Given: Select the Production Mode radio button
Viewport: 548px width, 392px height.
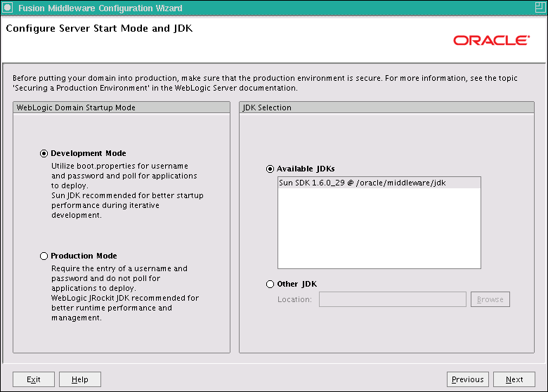Looking at the screenshot, I should tap(44, 256).
